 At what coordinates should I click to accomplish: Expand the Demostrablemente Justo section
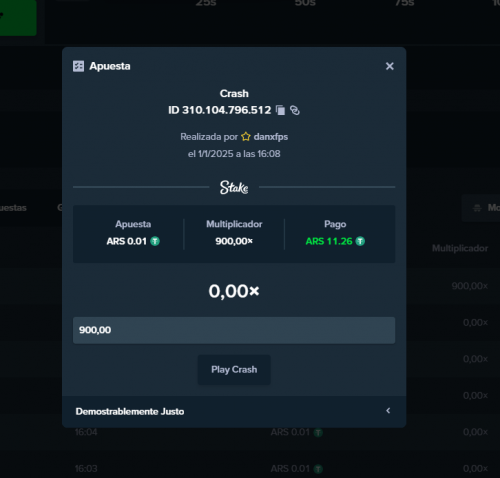point(234,411)
